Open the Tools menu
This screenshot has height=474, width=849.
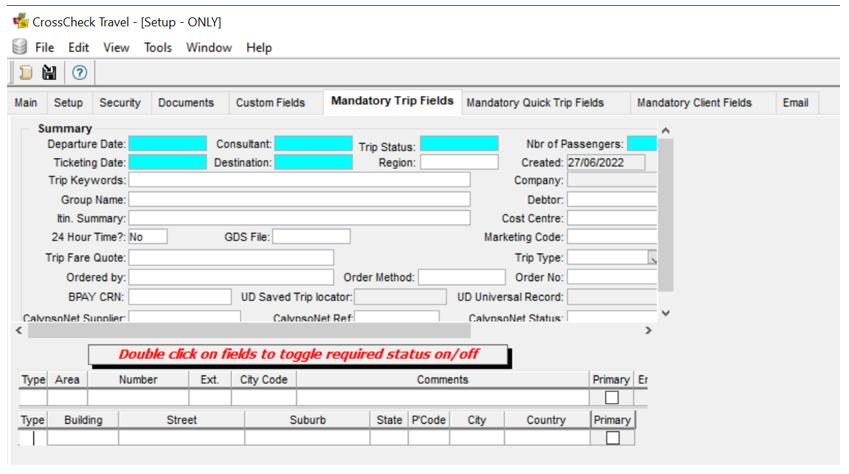pos(158,48)
